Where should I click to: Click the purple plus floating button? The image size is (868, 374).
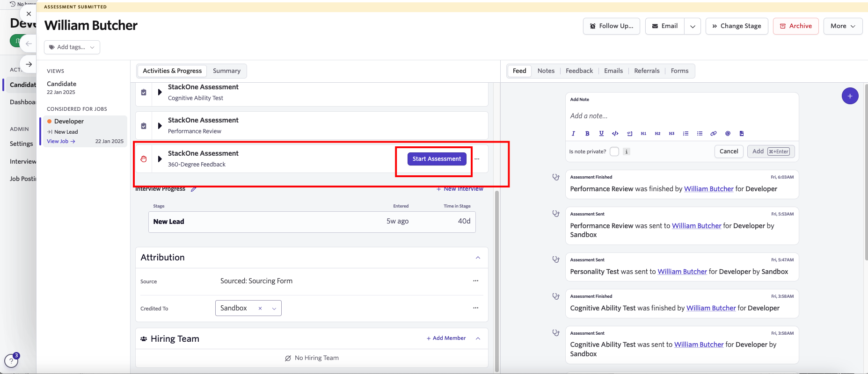click(x=850, y=96)
